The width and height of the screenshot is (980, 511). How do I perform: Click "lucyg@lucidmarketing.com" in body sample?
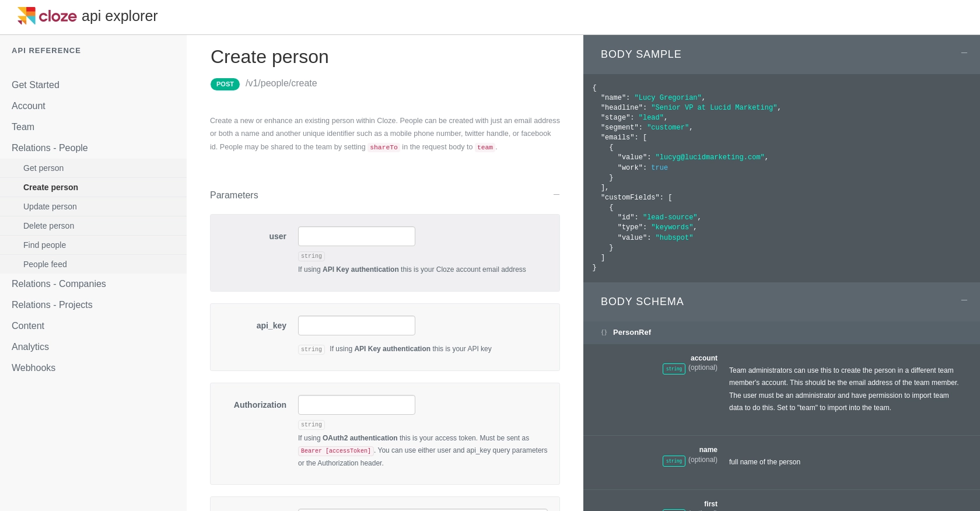(710, 157)
